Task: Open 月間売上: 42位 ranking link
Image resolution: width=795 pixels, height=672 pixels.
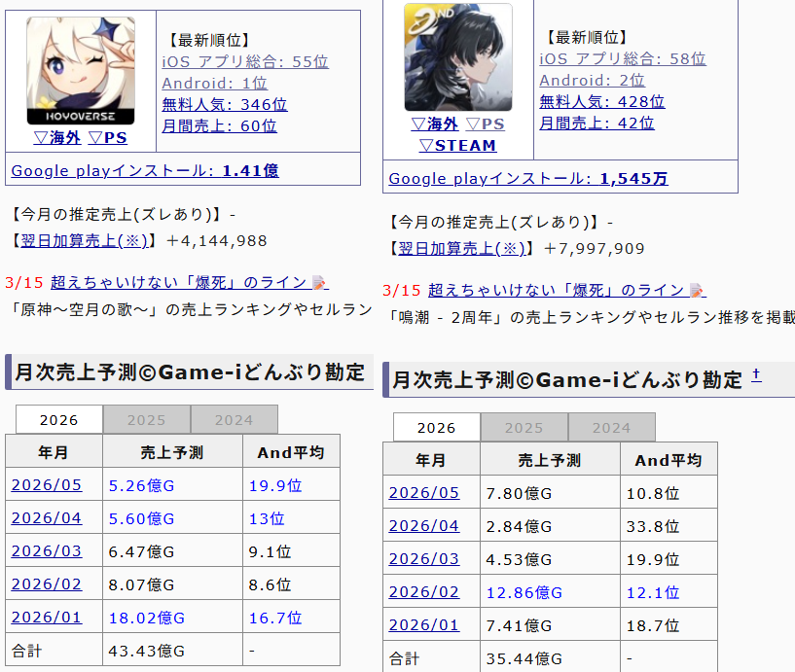Action: pyautogui.click(x=596, y=123)
